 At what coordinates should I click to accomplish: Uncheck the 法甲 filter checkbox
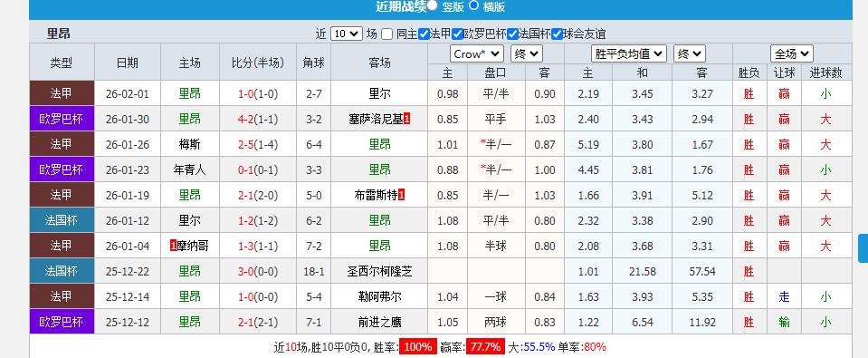click(424, 34)
